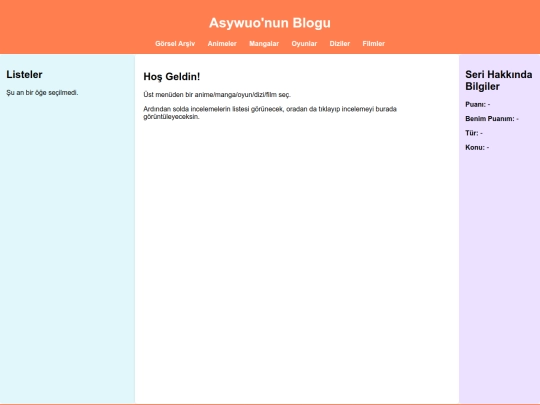The height and width of the screenshot is (405, 540).
Task: Go to the Mangalar section
Action: click(x=264, y=44)
